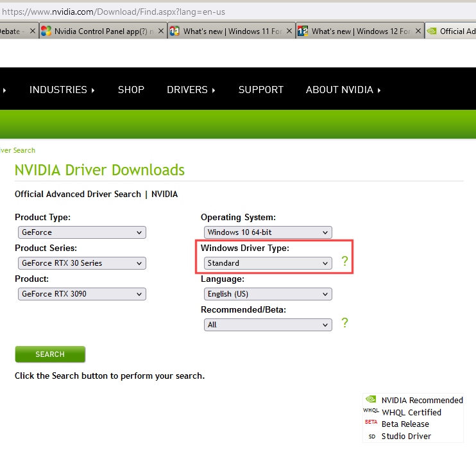This screenshot has height=450, width=476.
Task: Click the 'Beta Release' legend text
Action: (405, 424)
